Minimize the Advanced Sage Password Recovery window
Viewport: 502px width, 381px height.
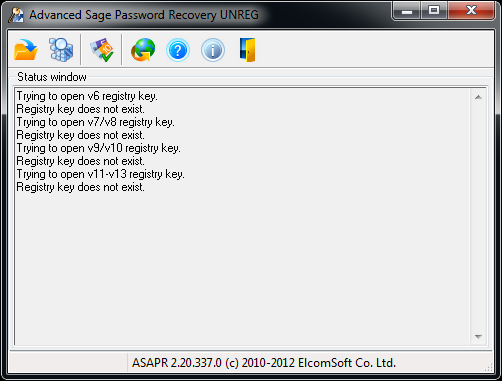click(x=407, y=11)
